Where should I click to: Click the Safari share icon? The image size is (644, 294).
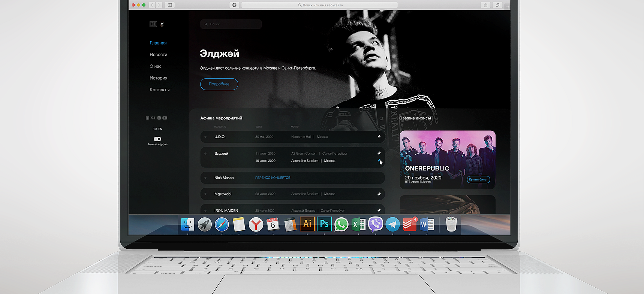click(x=485, y=5)
